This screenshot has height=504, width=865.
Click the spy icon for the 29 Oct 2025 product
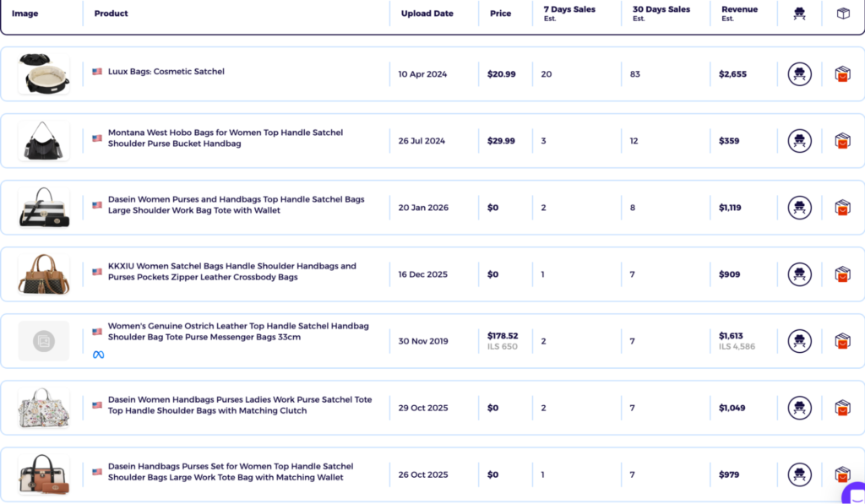coord(799,408)
